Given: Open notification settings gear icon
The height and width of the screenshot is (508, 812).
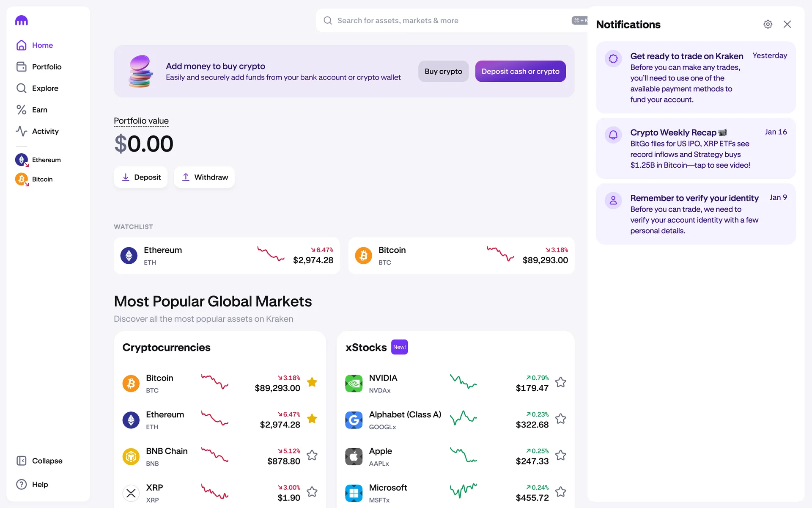Looking at the screenshot, I should coord(768,25).
